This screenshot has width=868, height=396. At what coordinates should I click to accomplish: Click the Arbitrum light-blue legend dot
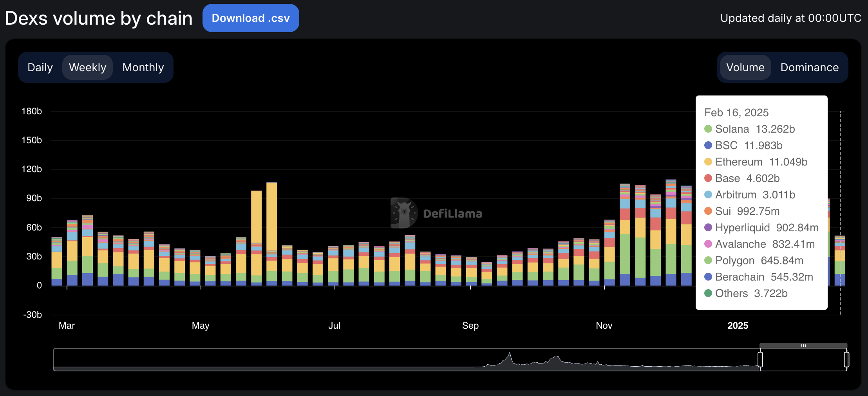click(x=708, y=194)
